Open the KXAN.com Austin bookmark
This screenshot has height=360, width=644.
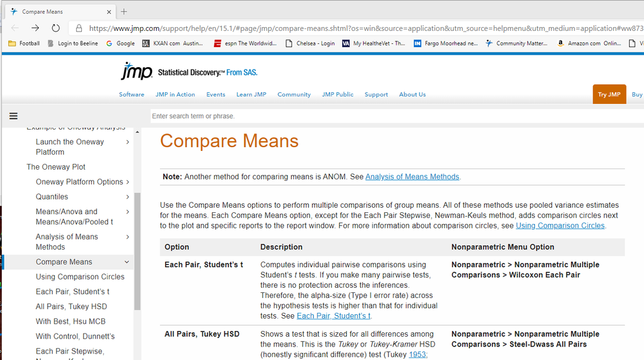[x=173, y=43]
